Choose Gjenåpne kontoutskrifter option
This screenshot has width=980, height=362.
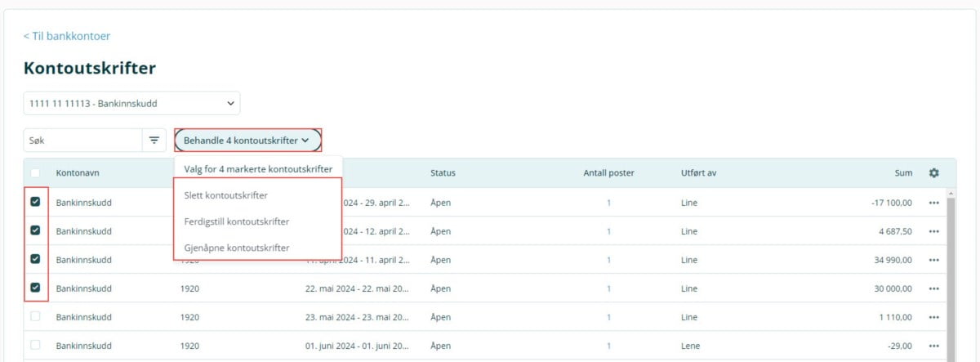[236, 248]
